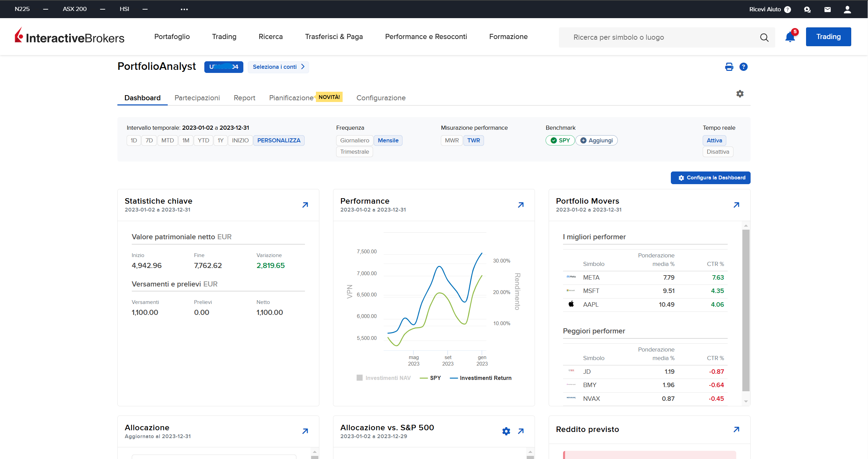Select the 1D time range
Screen dimensions: 868x459
tap(134, 140)
